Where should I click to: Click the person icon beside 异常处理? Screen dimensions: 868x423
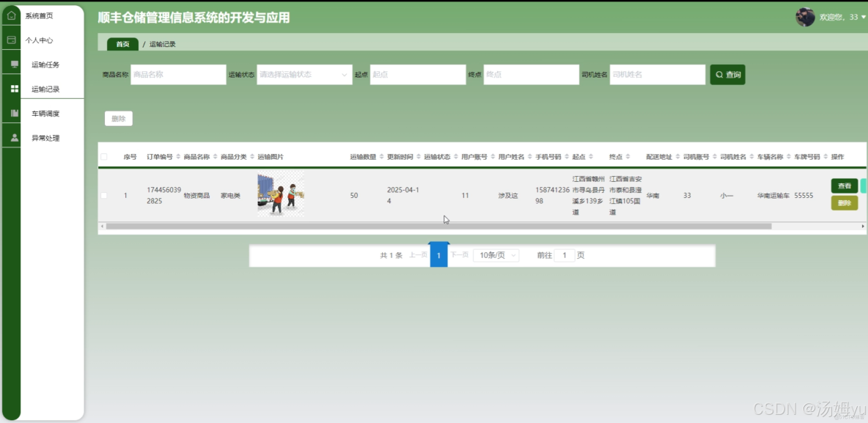click(10, 137)
